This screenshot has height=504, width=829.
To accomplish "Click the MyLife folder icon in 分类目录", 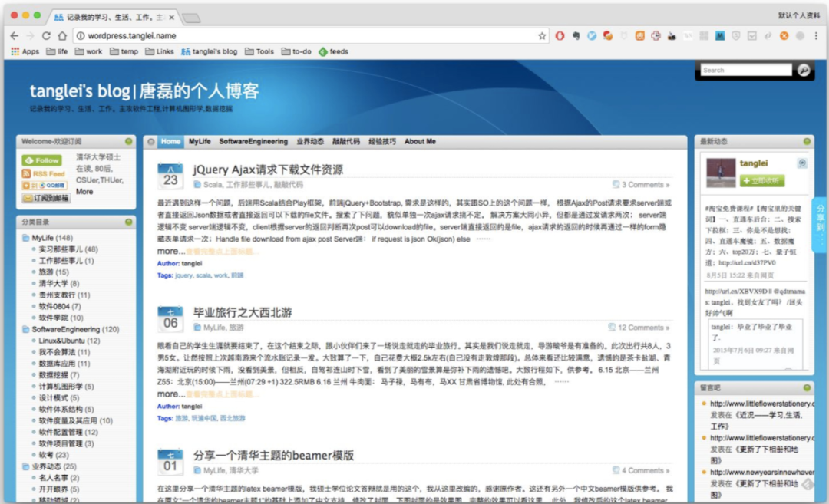I will coord(25,238).
